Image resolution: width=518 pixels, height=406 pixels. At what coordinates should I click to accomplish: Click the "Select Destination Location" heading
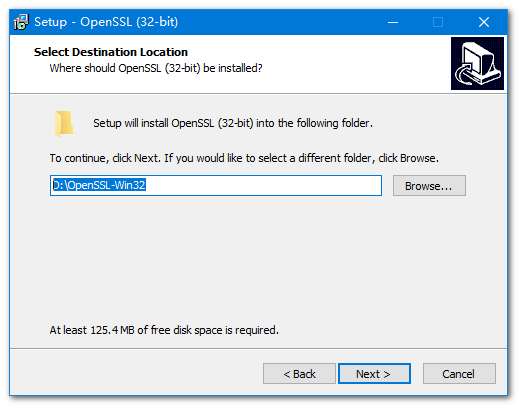pyautogui.click(x=111, y=52)
